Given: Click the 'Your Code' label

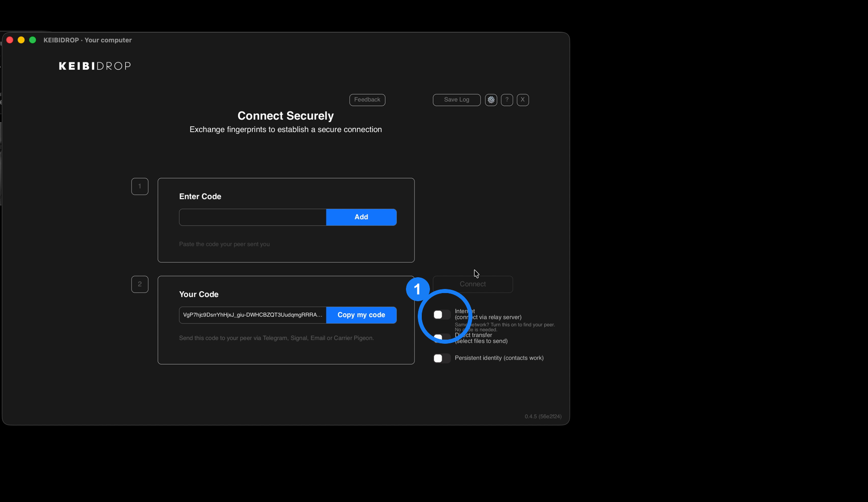Looking at the screenshot, I should pyautogui.click(x=199, y=294).
